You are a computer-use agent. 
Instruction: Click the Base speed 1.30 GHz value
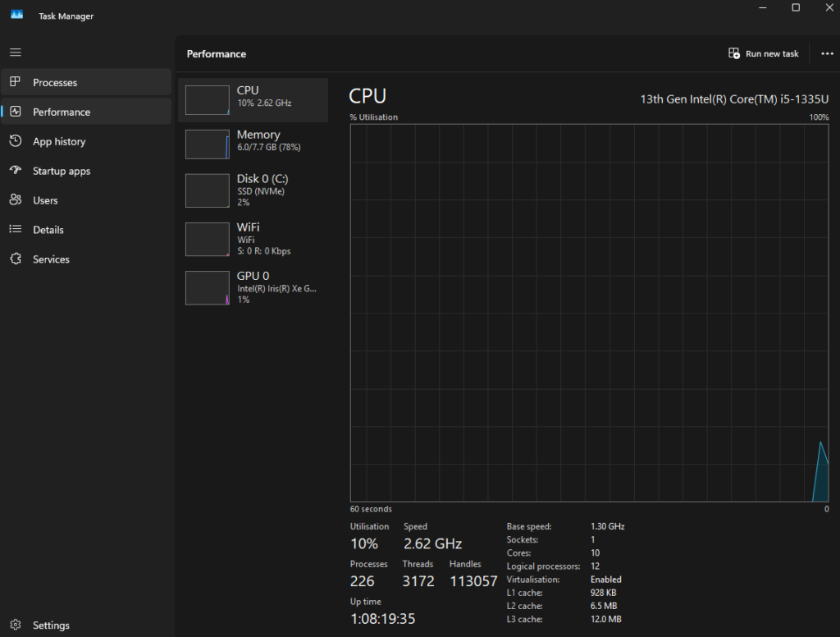pyautogui.click(x=608, y=526)
